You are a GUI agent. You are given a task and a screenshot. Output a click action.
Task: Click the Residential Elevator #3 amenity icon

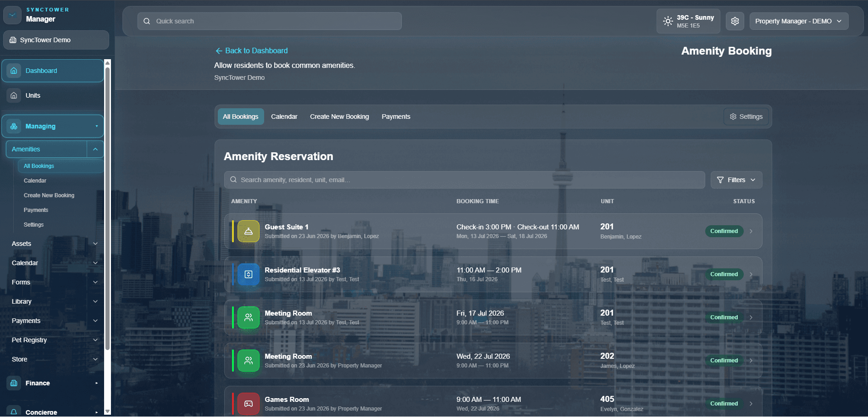[x=249, y=274]
